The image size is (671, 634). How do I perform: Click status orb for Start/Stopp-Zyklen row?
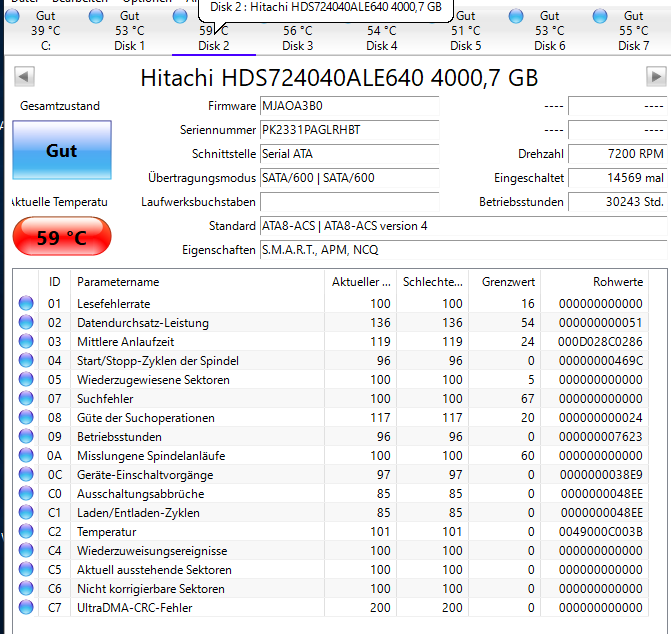26,360
